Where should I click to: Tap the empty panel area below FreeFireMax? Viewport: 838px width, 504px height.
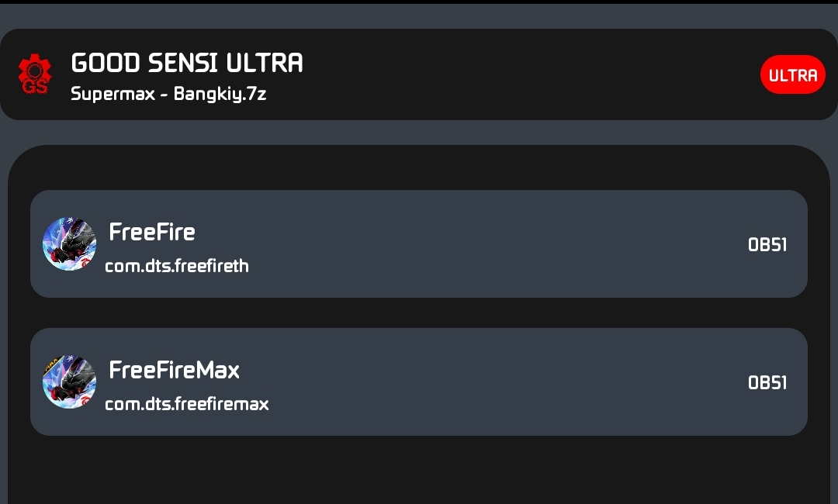(419, 469)
